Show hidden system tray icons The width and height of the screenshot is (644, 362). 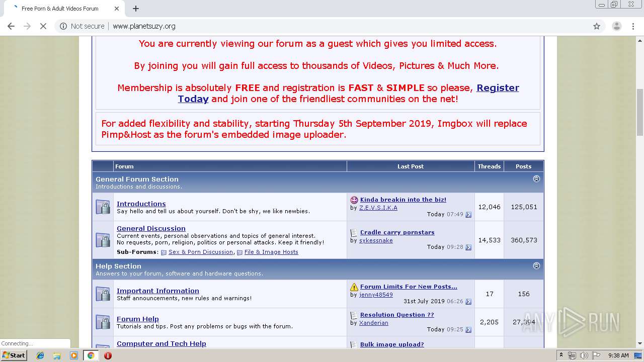tap(561, 355)
